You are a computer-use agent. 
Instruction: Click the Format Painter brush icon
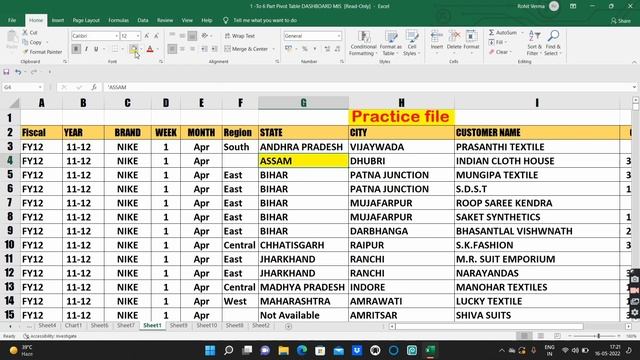click(26, 52)
